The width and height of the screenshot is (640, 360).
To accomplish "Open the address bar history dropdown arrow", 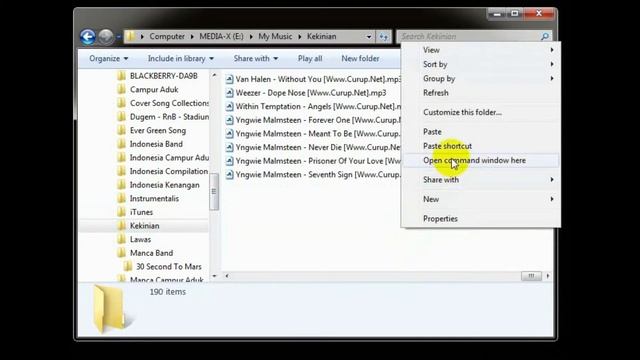I will pos(369,37).
